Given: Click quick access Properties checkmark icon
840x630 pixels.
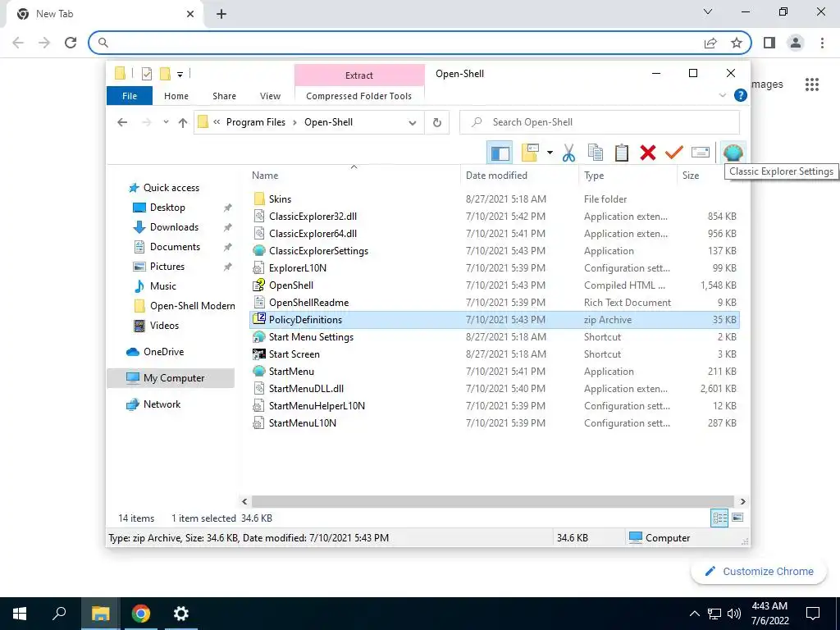Looking at the screenshot, I should [146, 74].
